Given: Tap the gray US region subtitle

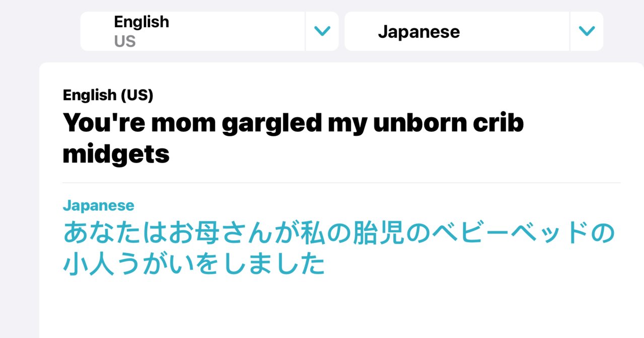Looking at the screenshot, I should coord(125,41).
